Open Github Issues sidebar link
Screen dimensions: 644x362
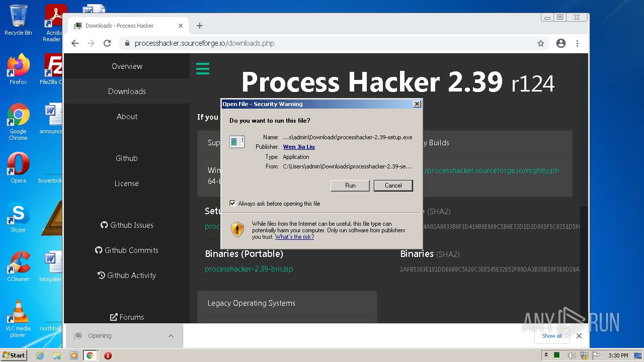coord(127,225)
